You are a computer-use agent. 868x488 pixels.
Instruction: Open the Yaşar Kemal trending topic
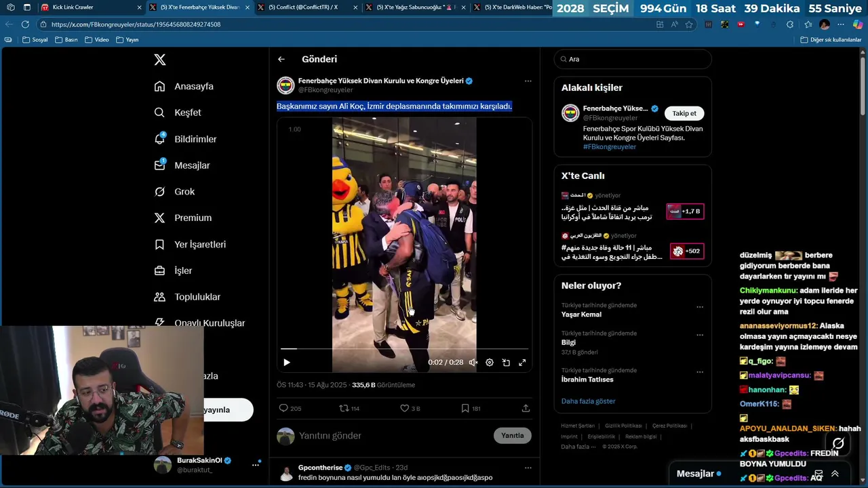pyautogui.click(x=581, y=314)
